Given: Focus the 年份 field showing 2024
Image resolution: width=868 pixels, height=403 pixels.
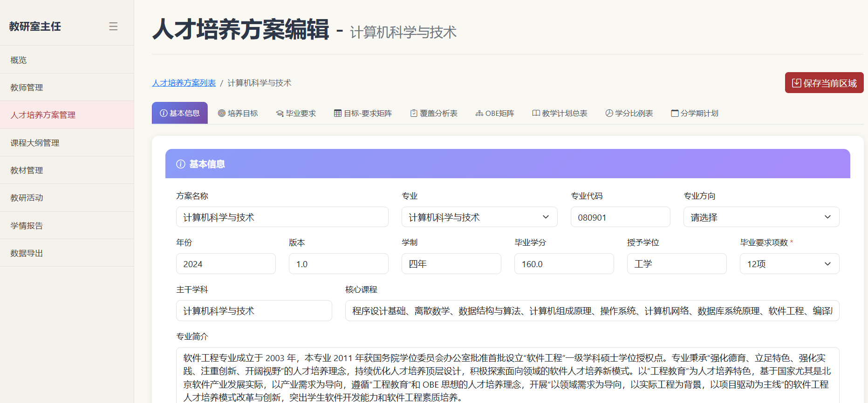Looking at the screenshot, I should point(226,264).
